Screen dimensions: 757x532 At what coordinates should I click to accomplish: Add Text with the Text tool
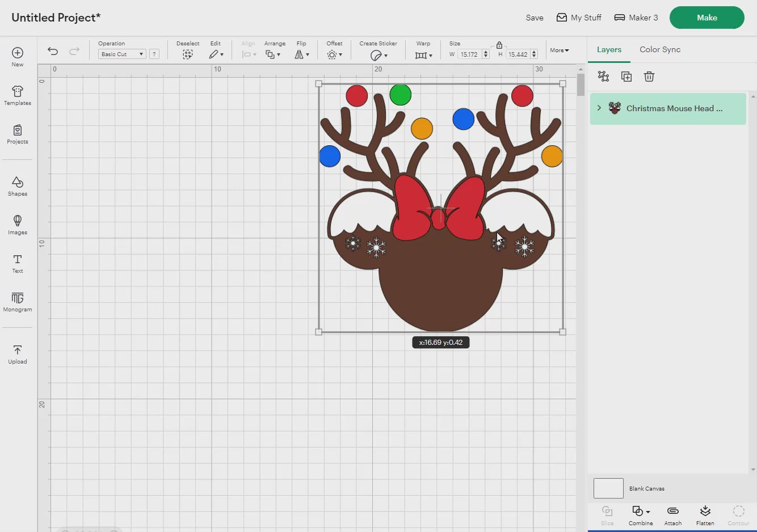[18, 263]
